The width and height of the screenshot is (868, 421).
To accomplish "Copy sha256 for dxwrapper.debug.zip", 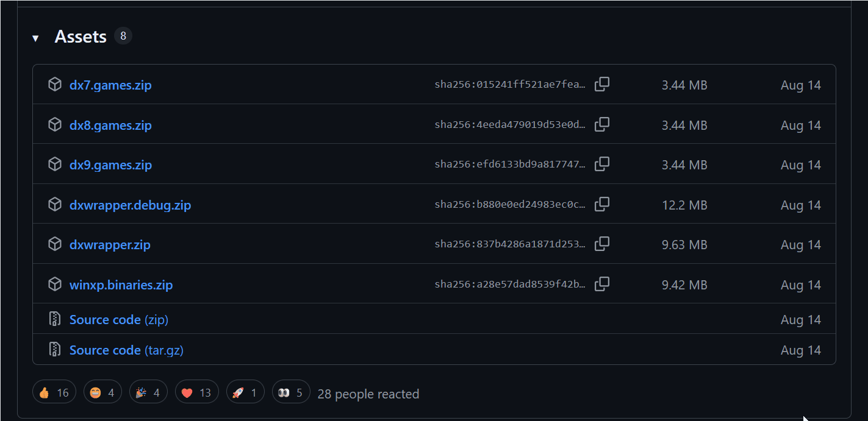I will click(602, 205).
